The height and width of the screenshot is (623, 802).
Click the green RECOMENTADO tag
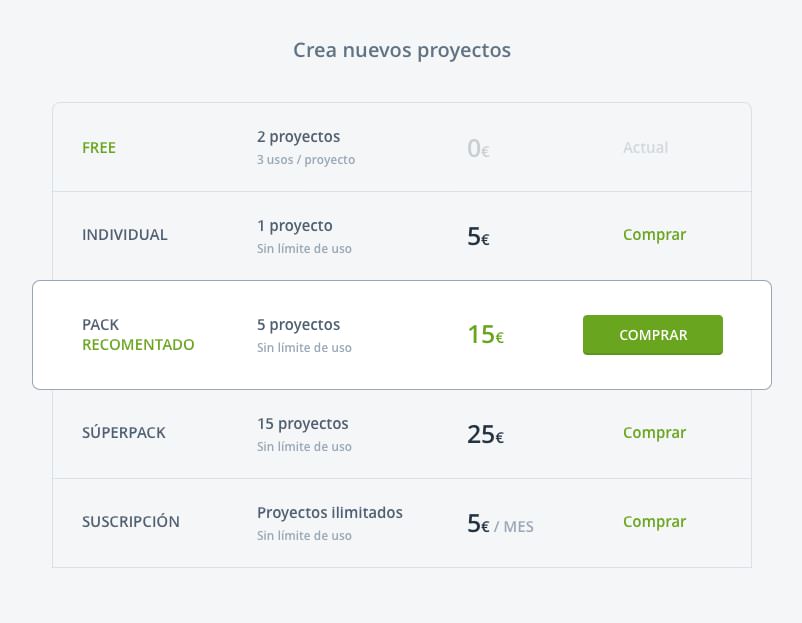pyautogui.click(x=138, y=345)
